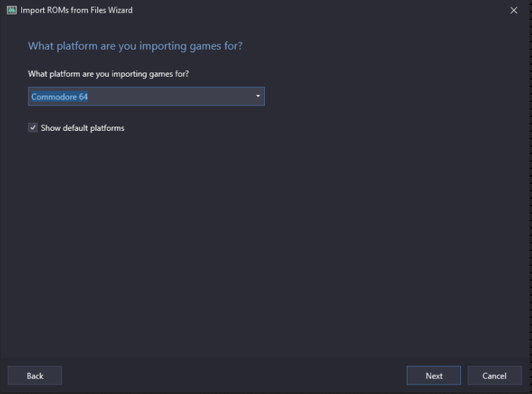This screenshot has width=532, height=394.
Task: Go to the Next wizard step
Action: pos(434,376)
